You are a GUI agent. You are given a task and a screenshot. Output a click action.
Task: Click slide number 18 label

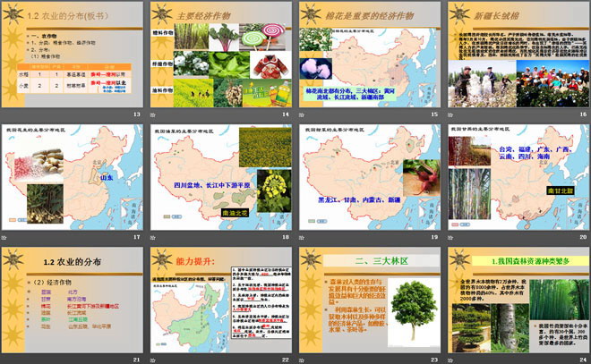pyautogui.click(x=286, y=237)
